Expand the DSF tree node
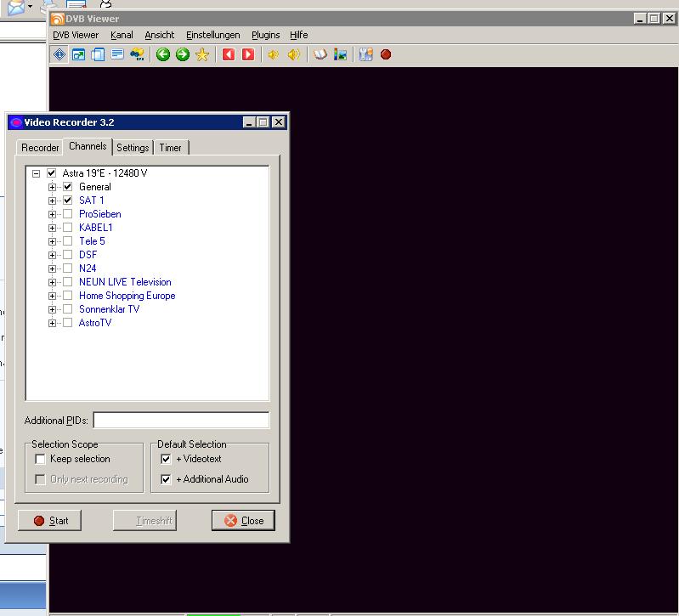 point(52,256)
